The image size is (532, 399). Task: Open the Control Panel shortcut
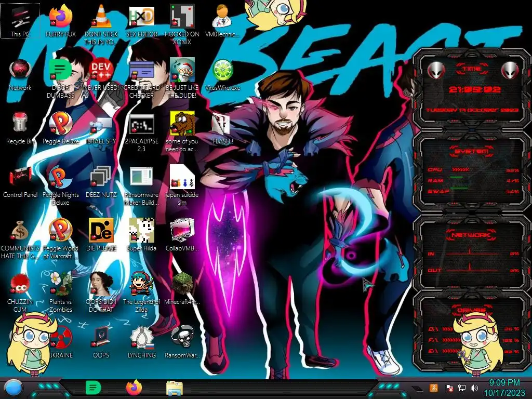click(20, 182)
